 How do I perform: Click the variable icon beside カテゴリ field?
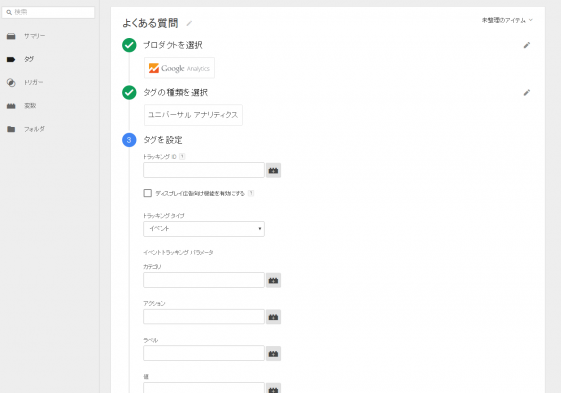(x=273, y=280)
